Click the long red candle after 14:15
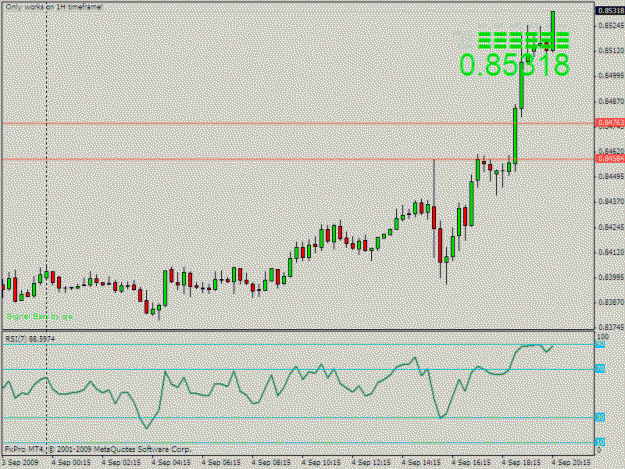This screenshot has width=625, height=469. (x=440, y=245)
